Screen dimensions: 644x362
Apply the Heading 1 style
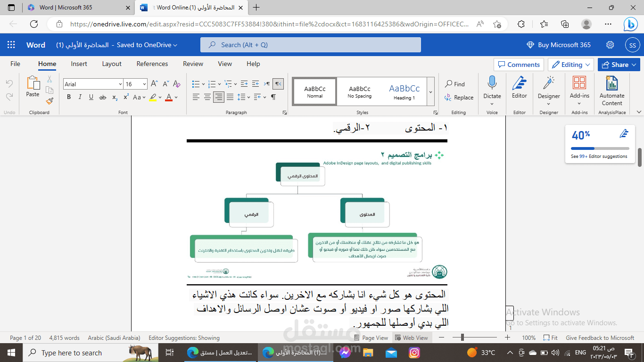click(x=404, y=91)
